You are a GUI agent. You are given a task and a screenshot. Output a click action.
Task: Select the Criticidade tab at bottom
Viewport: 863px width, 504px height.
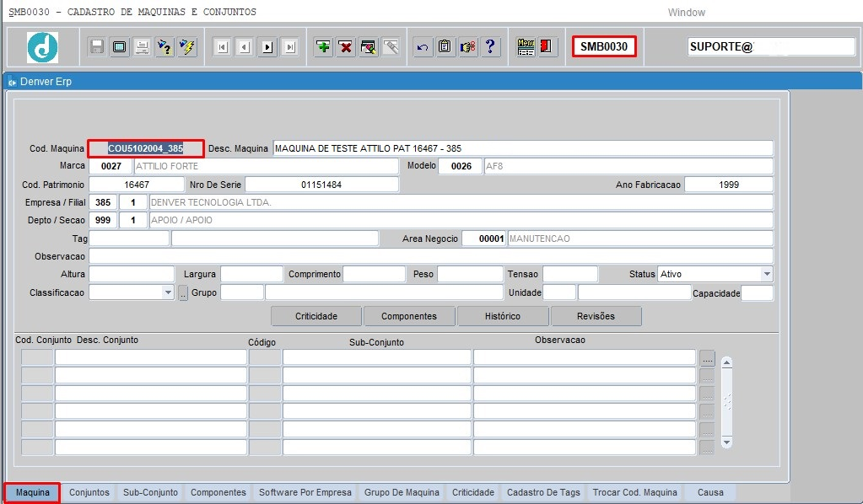coord(472,492)
